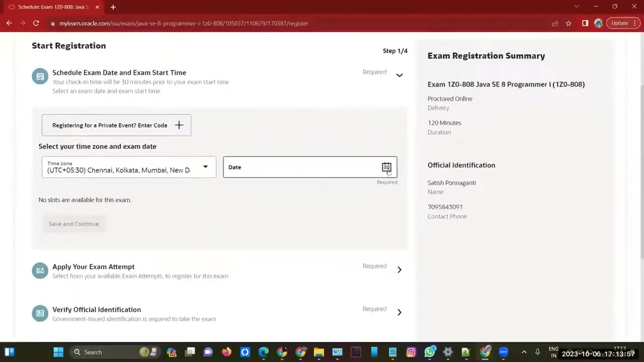Click Registering for a Private Event button
Screen dimensions: 644x362
point(116,125)
